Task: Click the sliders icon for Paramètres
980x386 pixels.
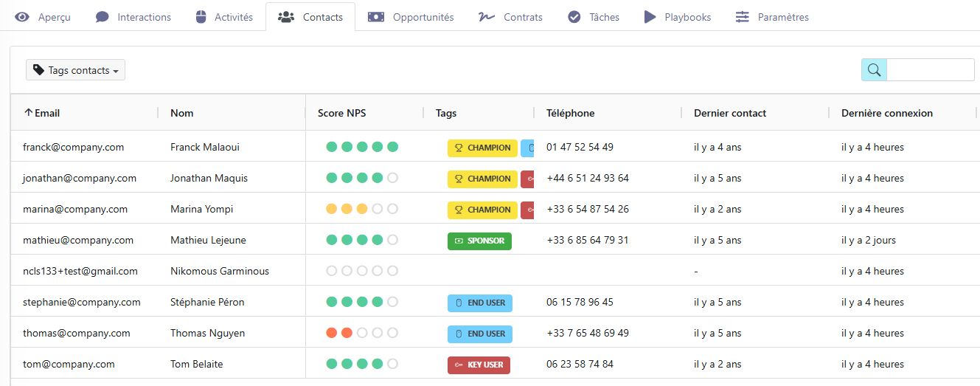Action: click(743, 17)
